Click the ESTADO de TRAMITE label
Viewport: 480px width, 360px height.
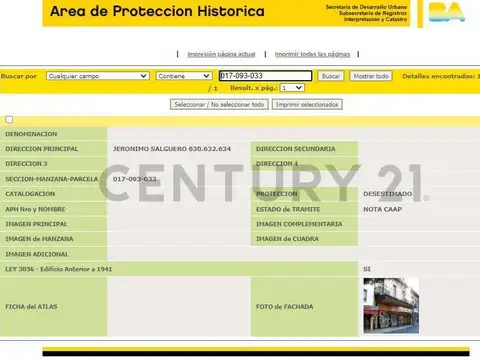point(288,209)
